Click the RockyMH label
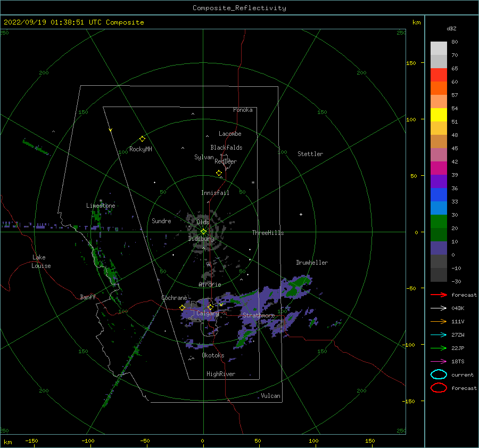This screenshot has height=448, width=479. tap(141, 149)
